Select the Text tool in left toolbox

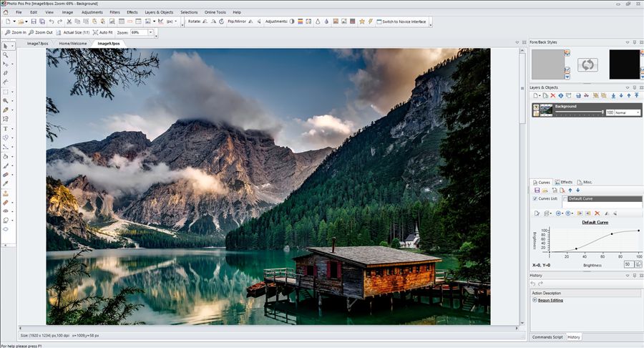point(6,129)
